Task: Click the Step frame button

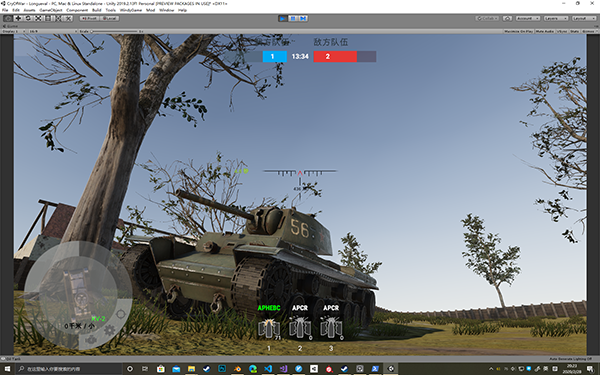Action: click(x=303, y=18)
